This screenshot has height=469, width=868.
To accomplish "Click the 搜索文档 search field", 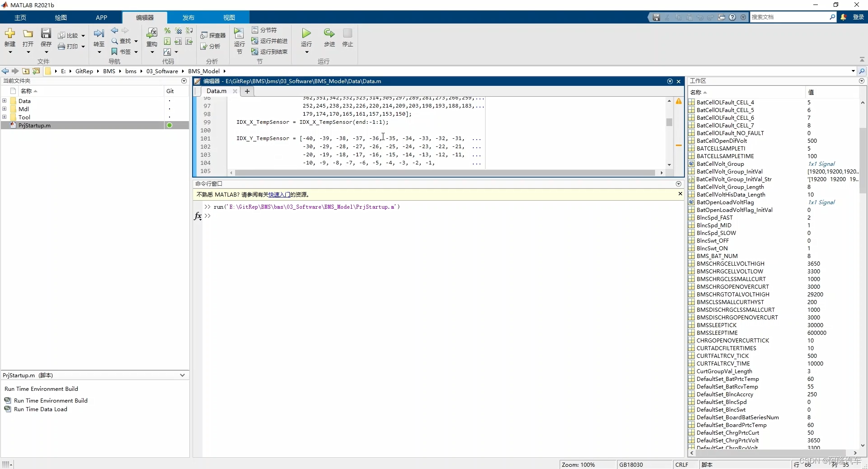I will point(789,17).
